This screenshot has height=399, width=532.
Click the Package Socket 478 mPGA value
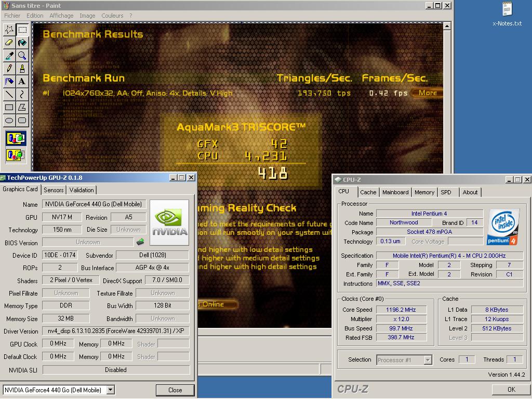(430, 232)
